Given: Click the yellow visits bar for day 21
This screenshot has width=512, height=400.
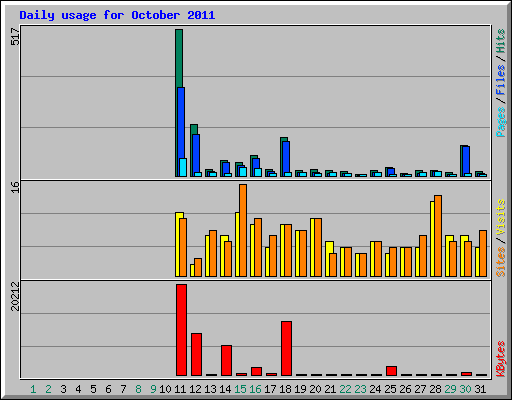Looking at the screenshot, I should click(x=329, y=259).
